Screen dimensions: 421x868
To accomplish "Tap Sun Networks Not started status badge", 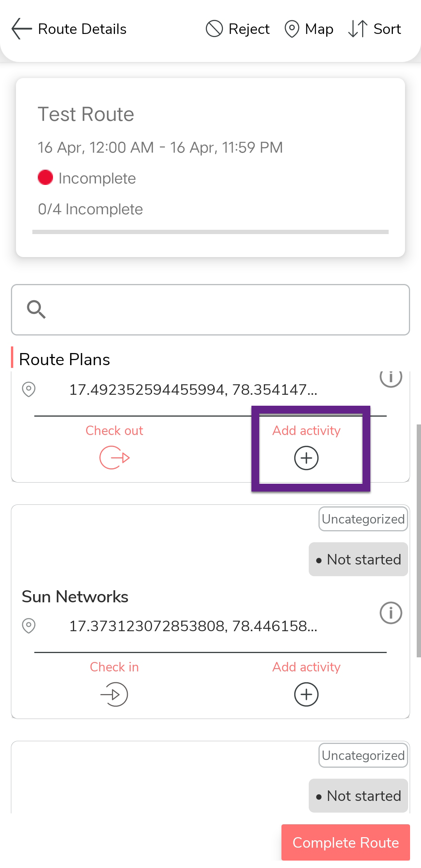I will 358,559.
